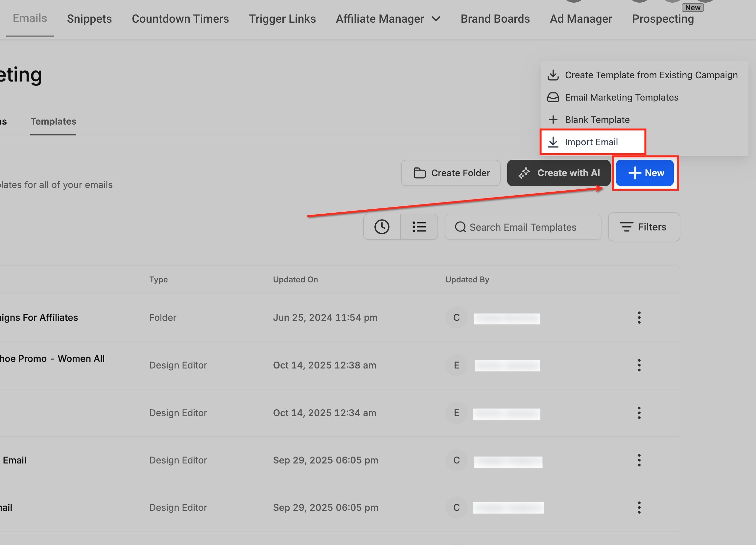Select Email Marketing Templates option
The width and height of the screenshot is (756, 545).
click(621, 98)
